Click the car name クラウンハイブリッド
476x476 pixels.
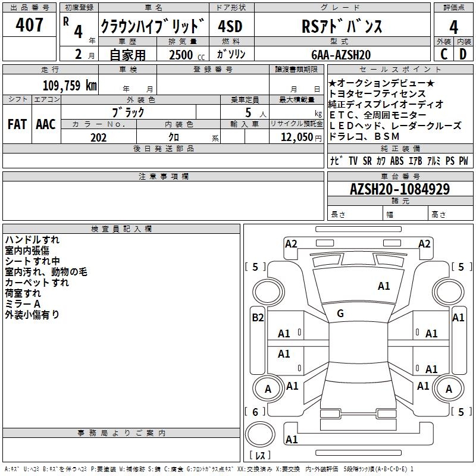pyautogui.click(x=153, y=26)
